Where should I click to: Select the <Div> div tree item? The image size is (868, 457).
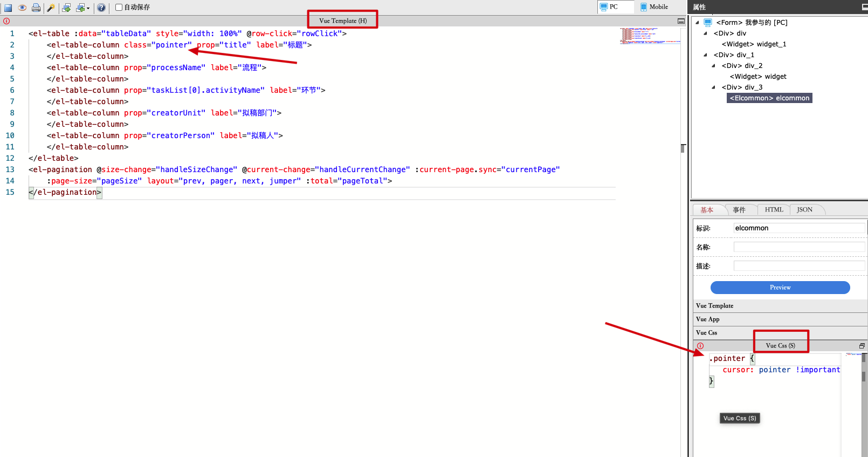click(730, 33)
